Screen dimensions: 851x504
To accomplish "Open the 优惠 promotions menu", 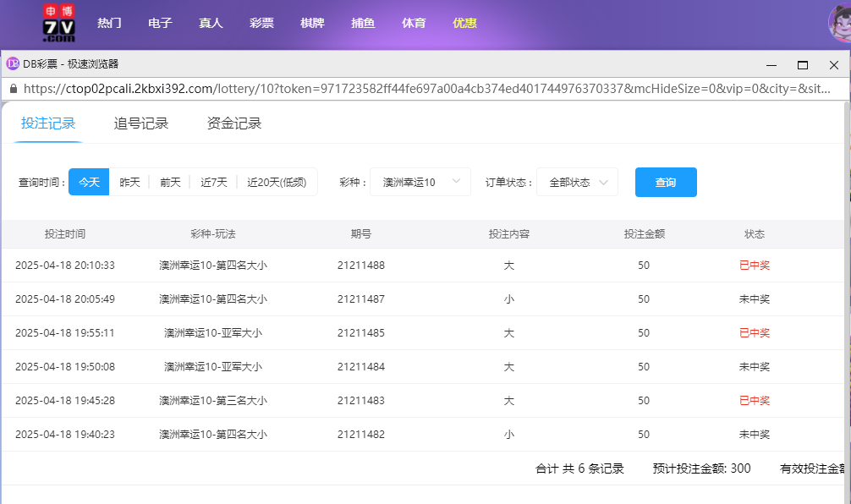I will [x=464, y=24].
